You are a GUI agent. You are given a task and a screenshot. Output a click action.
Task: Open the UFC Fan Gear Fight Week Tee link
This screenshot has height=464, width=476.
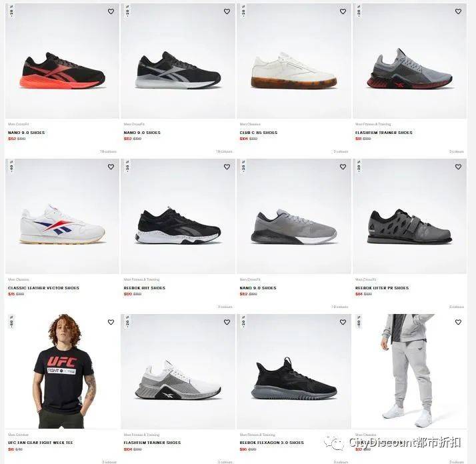pos(41,443)
